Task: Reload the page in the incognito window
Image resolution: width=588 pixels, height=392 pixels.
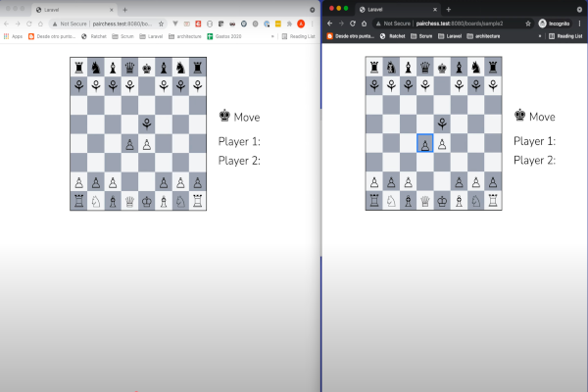Action: point(353,24)
